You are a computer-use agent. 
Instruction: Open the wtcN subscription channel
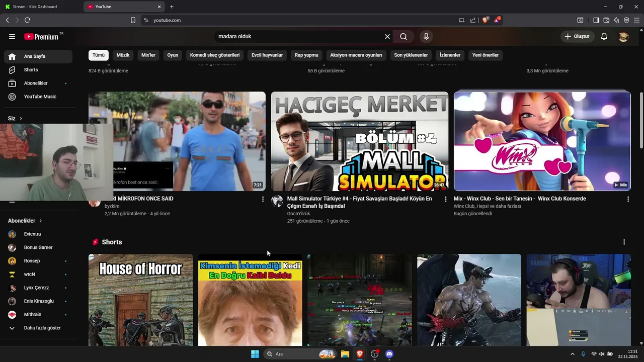pos(39,275)
